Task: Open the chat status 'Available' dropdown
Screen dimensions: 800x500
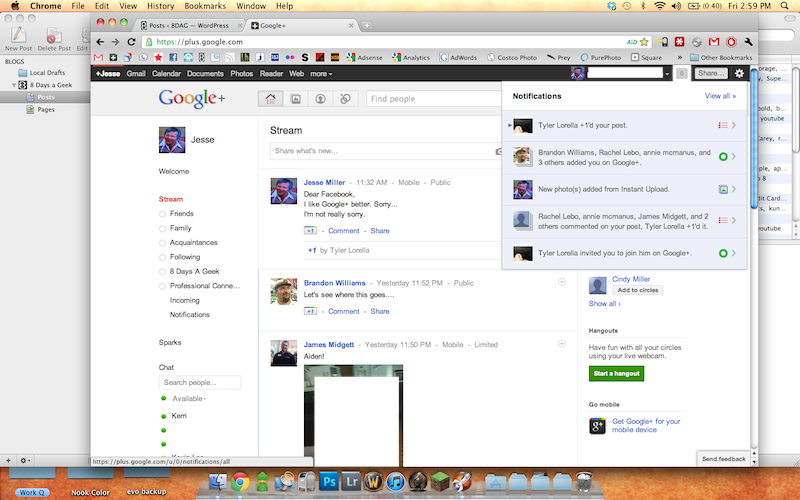Action: click(x=189, y=398)
